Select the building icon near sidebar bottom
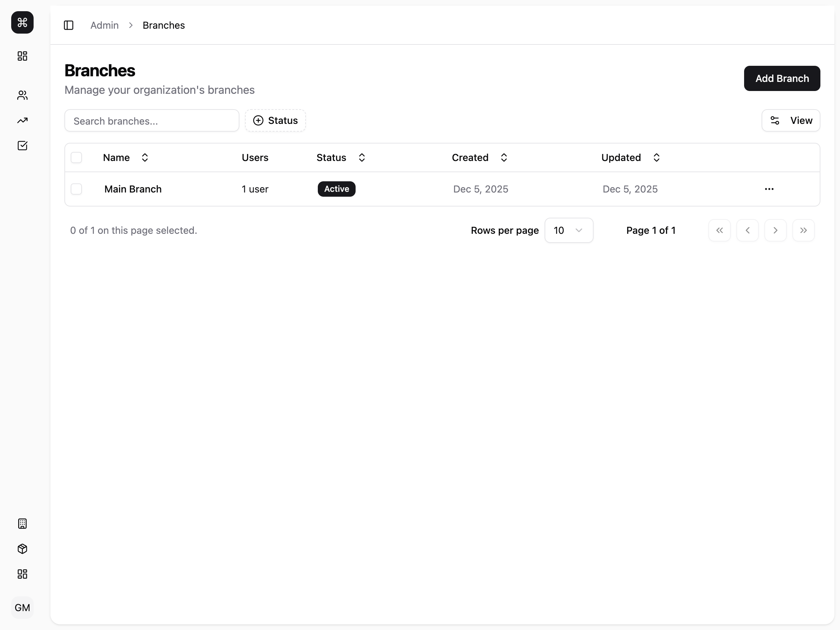Viewport: 840px width, 630px height. (22, 524)
